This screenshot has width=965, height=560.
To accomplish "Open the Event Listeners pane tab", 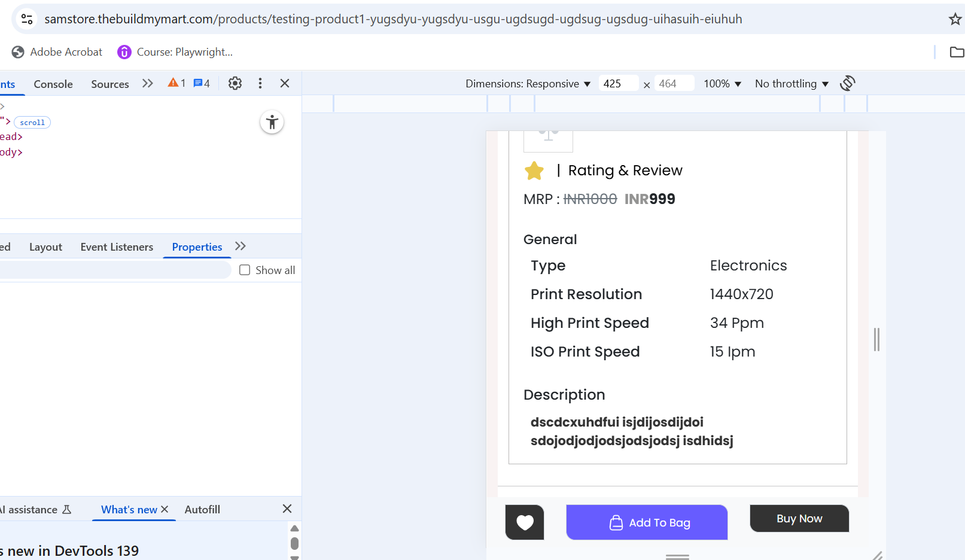I will (x=117, y=247).
